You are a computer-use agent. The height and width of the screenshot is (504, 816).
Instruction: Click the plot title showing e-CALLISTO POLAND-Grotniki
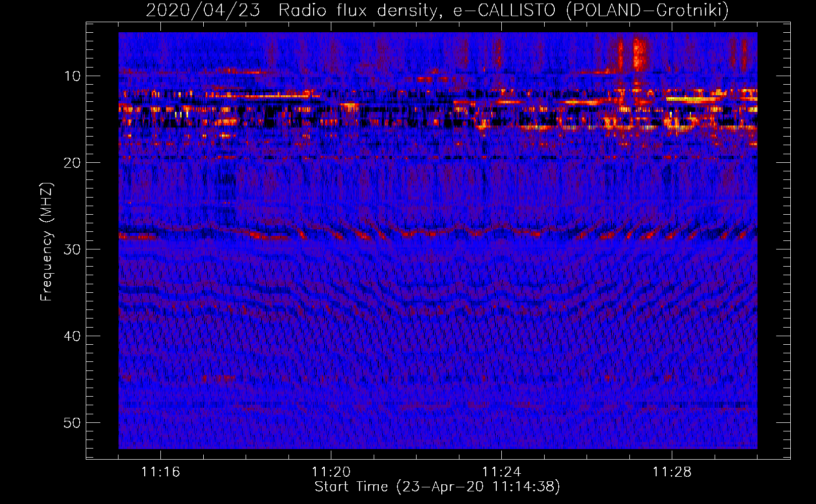437,10
